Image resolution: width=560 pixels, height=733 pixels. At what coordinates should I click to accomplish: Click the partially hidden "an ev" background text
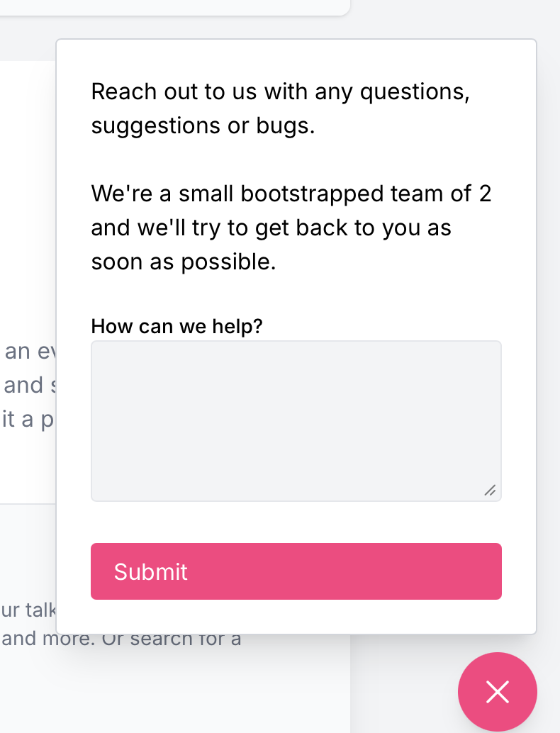coord(28,352)
